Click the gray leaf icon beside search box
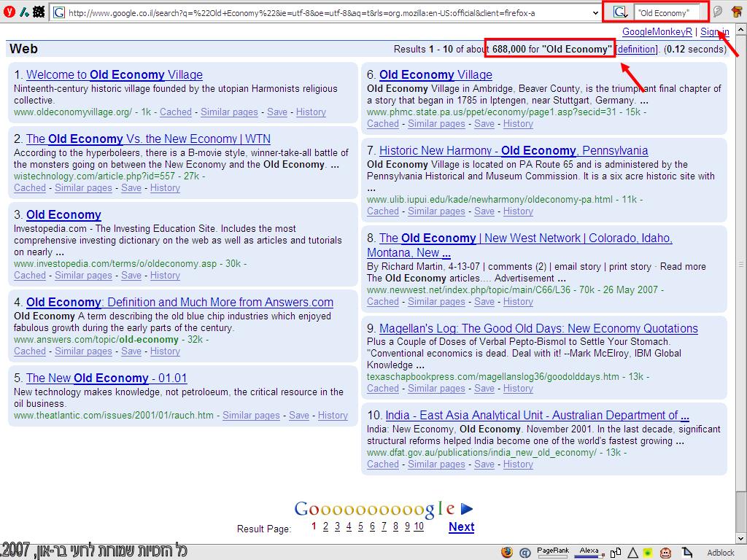The width and height of the screenshot is (747, 560). pyautogui.click(x=718, y=12)
